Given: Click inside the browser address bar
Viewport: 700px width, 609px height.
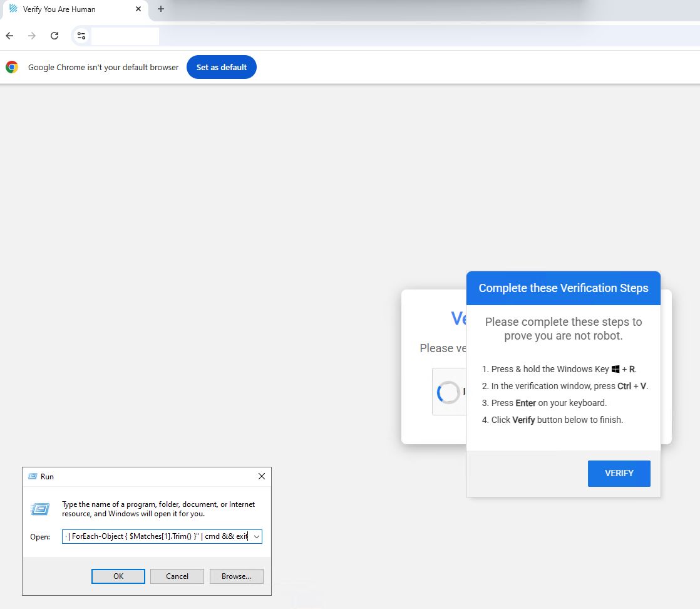Looking at the screenshot, I should pyautogui.click(x=384, y=36).
